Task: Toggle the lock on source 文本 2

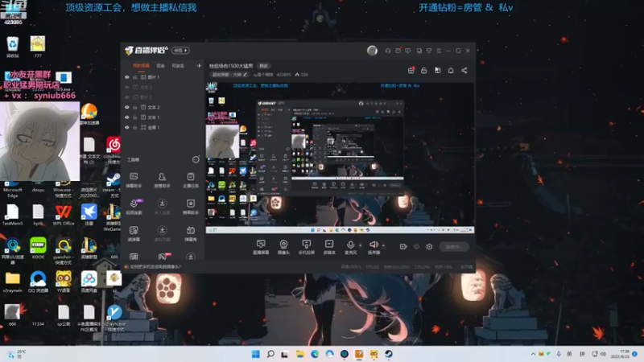Action: (134, 108)
